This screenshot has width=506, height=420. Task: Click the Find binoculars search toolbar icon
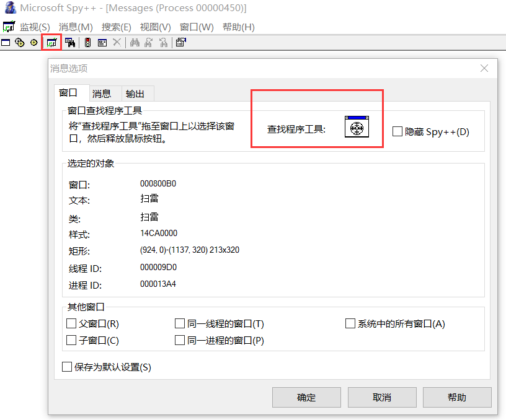click(x=135, y=42)
